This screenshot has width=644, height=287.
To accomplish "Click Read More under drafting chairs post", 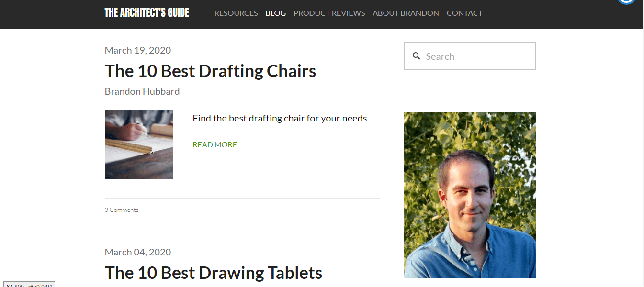I will pos(215,144).
